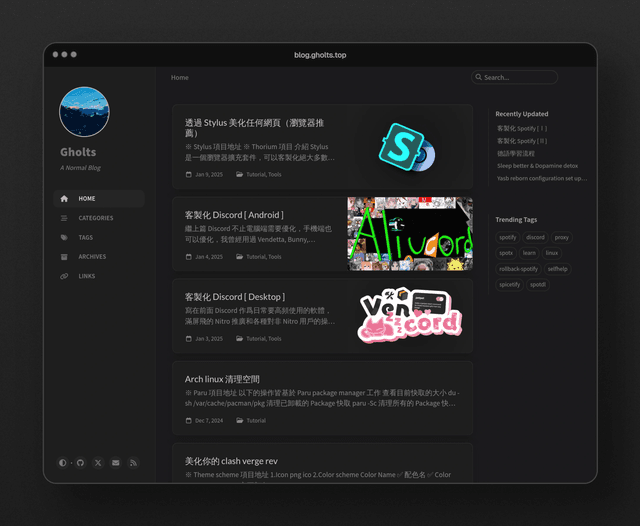The height and width of the screenshot is (526, 640).
Task: Click folder icon on Arch linux post
Action: pos(240,421)
